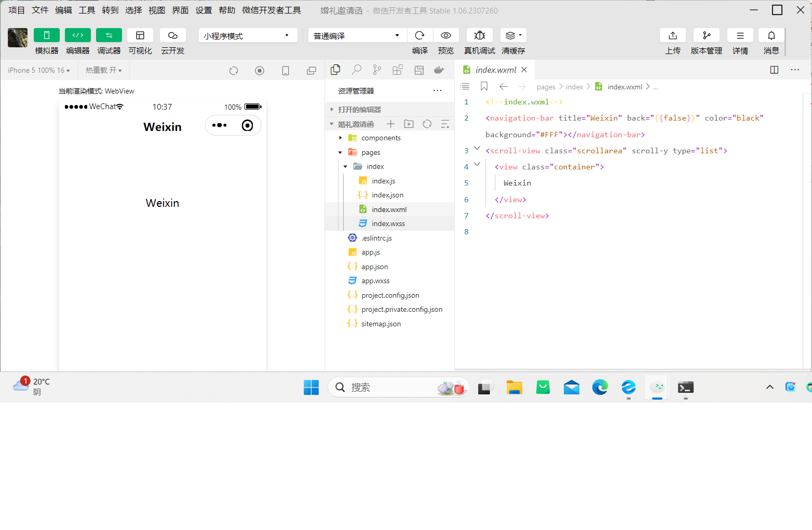Open editor more actions (...) menu
Viewport: 812px width, 530px height.
click(x=795, y=70)
